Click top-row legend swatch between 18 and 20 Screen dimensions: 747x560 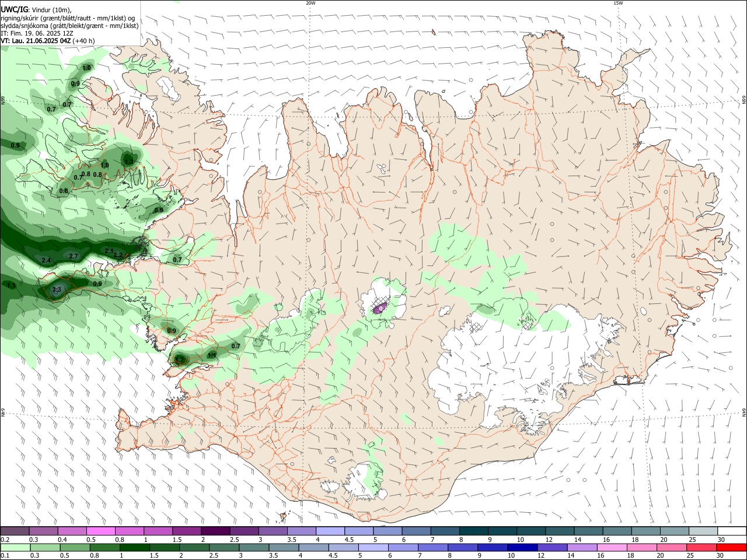(646, 531)
